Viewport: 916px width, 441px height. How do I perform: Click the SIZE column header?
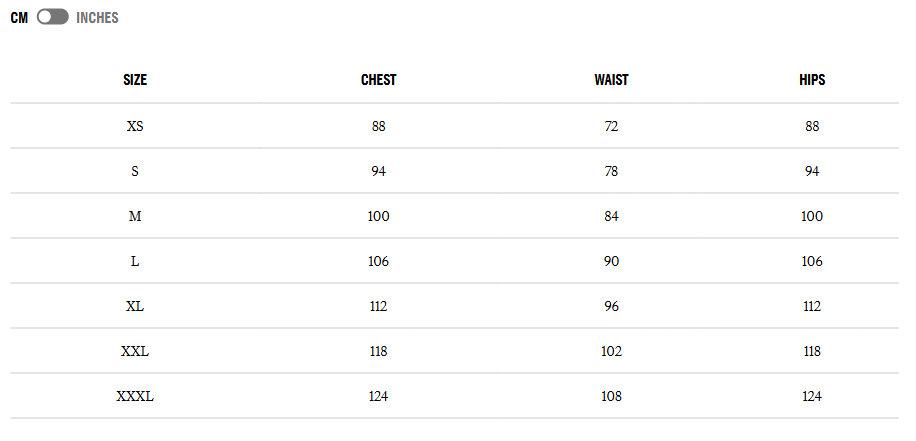135,80
